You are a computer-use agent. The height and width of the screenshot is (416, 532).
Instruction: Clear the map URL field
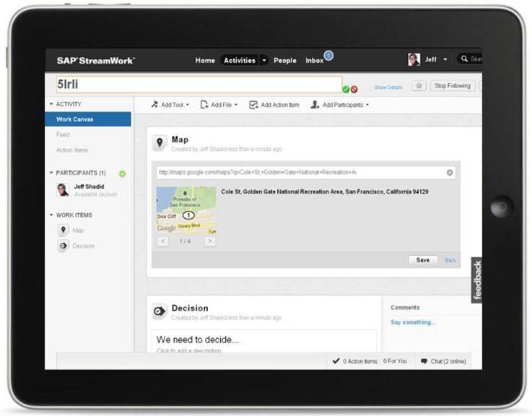point(450,173)
